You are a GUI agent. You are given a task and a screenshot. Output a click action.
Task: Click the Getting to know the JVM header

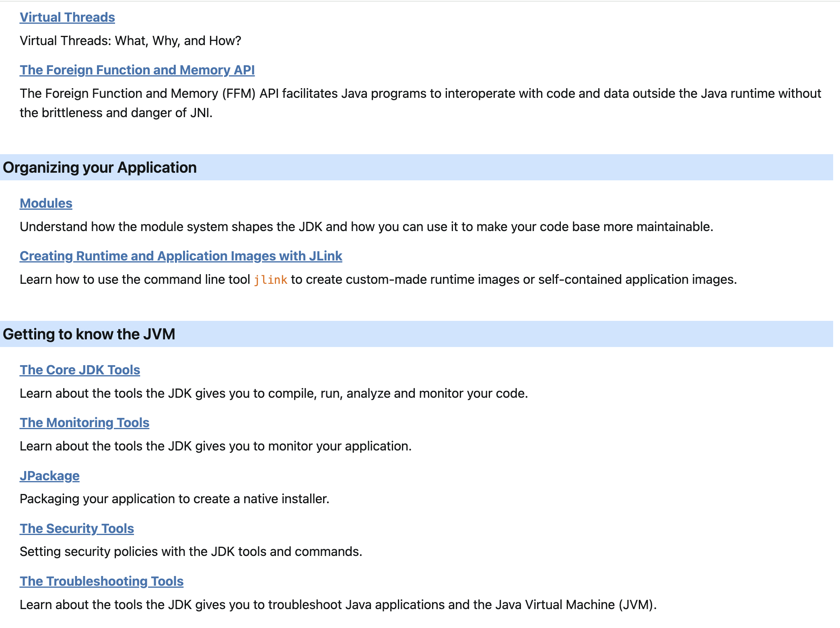pos(89,334)
